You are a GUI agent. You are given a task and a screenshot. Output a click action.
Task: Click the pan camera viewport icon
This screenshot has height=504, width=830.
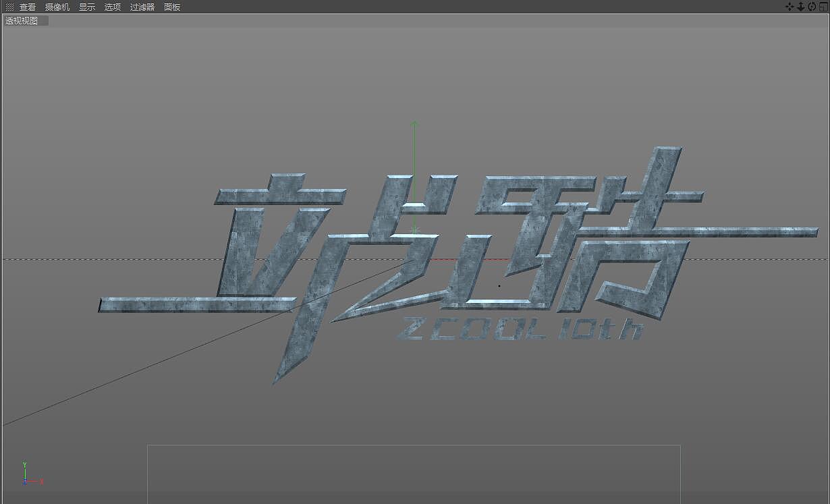click(x=790, y=7)
